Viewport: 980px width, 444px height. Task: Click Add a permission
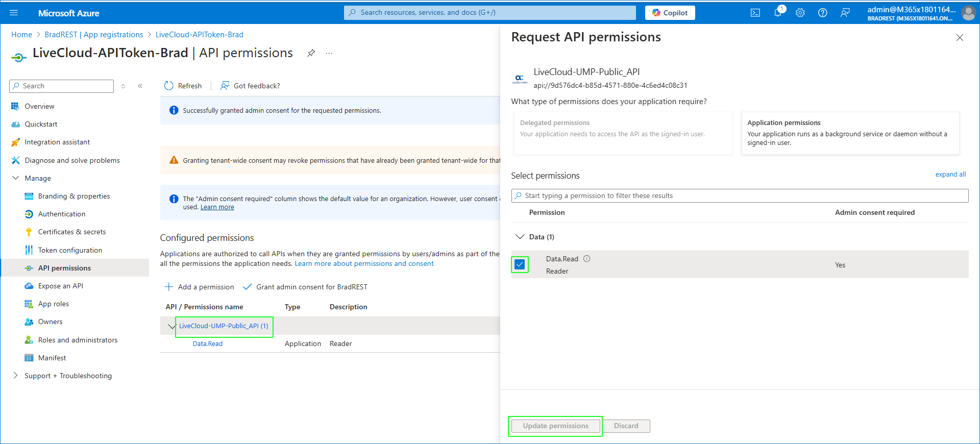pos(199,287)
